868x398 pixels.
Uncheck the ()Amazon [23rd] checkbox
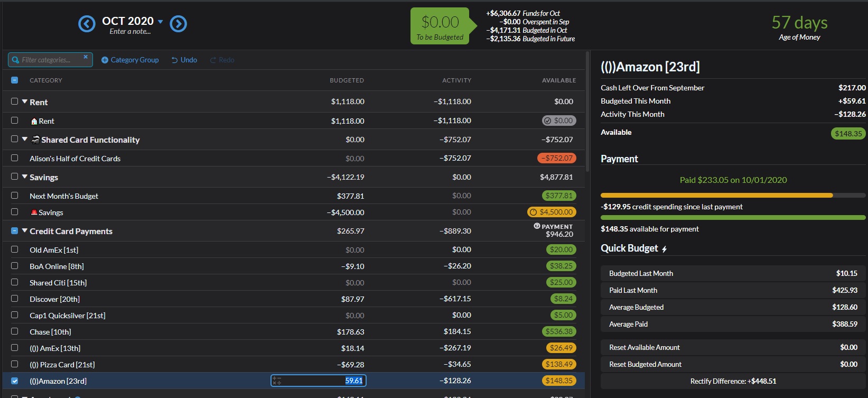click(14, 381)
